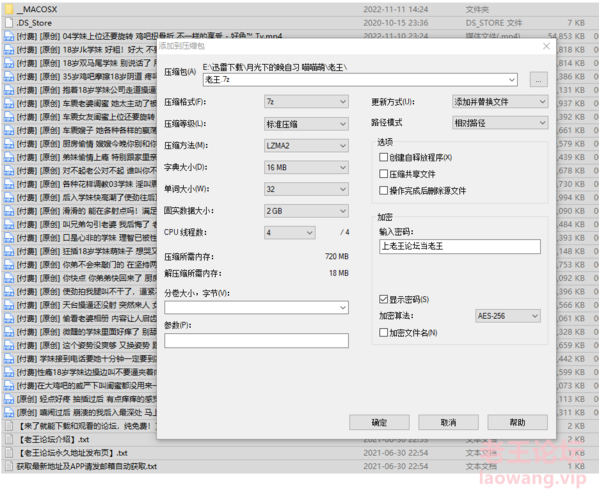This screenshot has width=599, height=494.
Task: Close the 添加到压缩包 dialog with X
Action: pyautogui.click(x=546, y=46)
